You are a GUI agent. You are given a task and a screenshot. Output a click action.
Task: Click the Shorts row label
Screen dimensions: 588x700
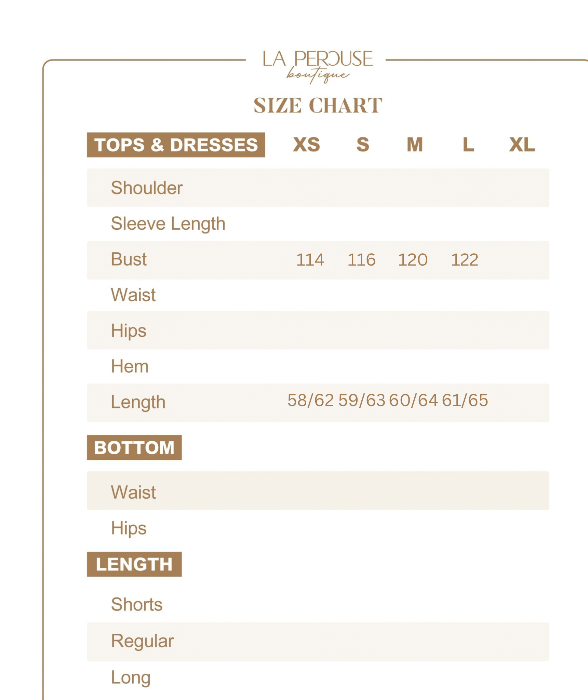point(137,604)
